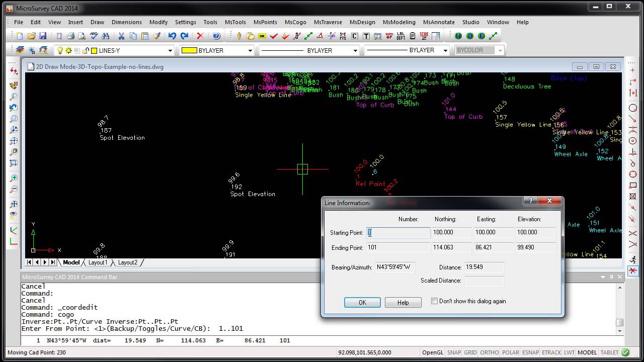Image resolution: width=644 pixels, height=362 pixels.
Task: Click the dialog question mark help button
Action: tap(530, 201)
